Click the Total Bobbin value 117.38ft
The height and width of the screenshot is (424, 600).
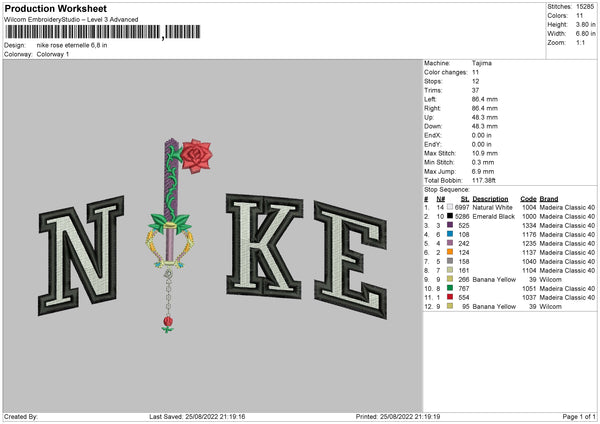484,180
